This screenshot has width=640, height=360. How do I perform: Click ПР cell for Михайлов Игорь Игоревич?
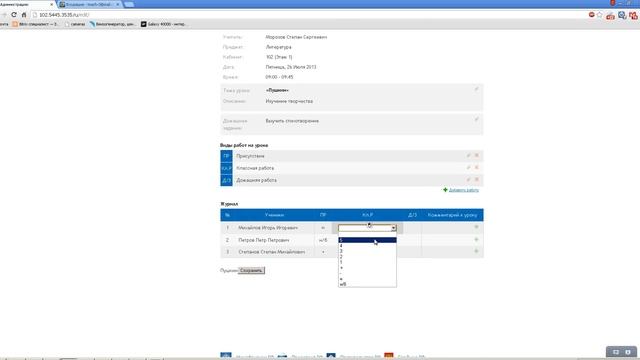point(323,228)
